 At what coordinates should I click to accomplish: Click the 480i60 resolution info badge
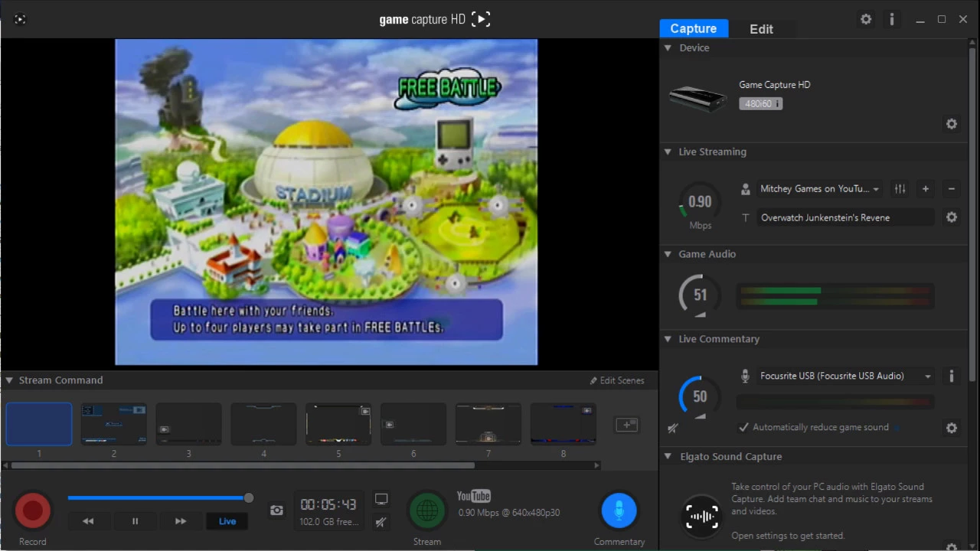tap(760, 103)
